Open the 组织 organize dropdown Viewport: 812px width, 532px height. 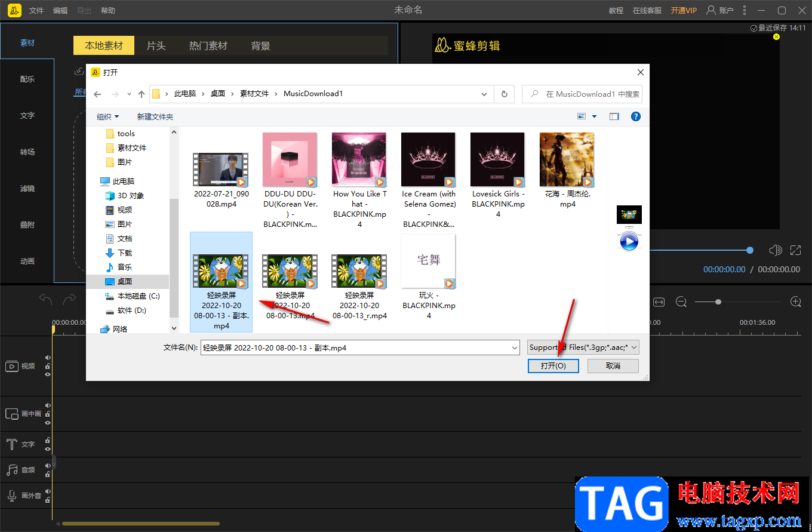click(x=108, y=116)
